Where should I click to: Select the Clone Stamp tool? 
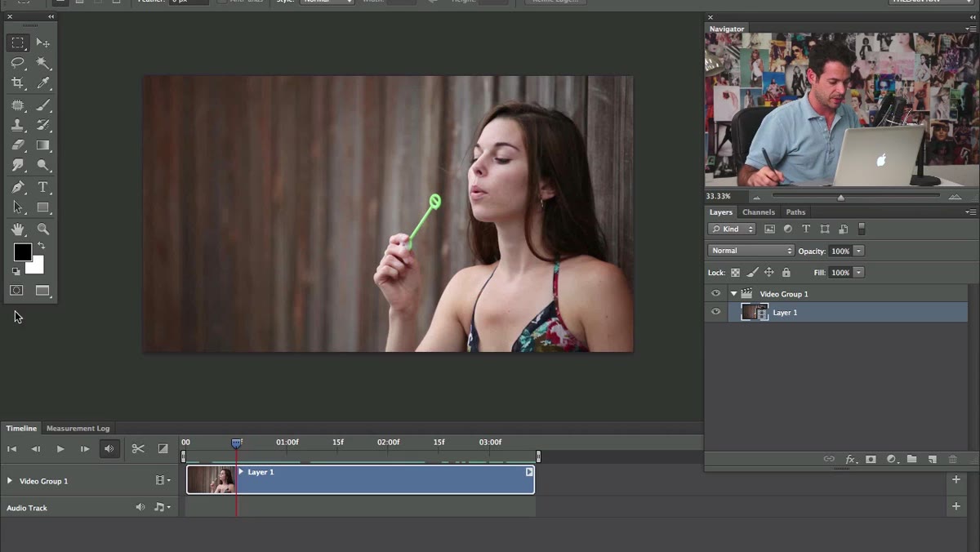coord(18,125)
